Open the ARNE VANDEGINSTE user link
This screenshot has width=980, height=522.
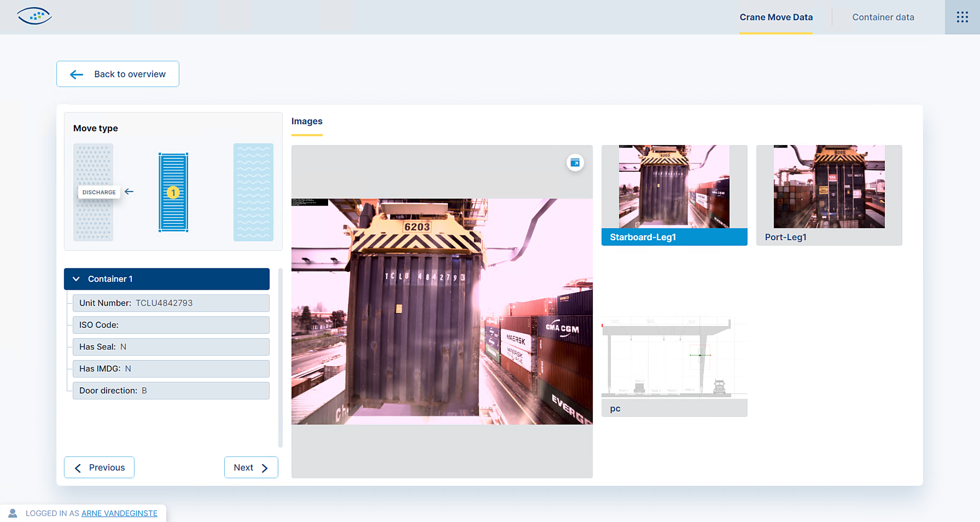[119, 513]
